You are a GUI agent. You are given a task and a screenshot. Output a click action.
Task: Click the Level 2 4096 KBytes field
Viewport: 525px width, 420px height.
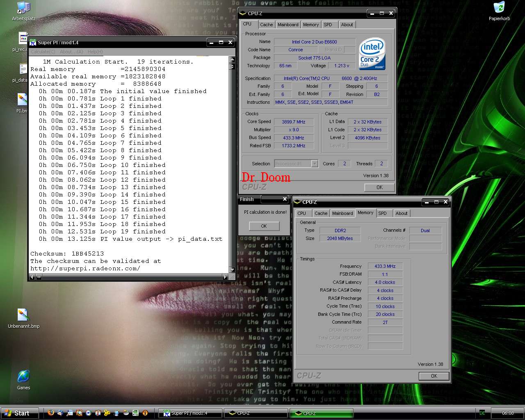click(367, 138)
